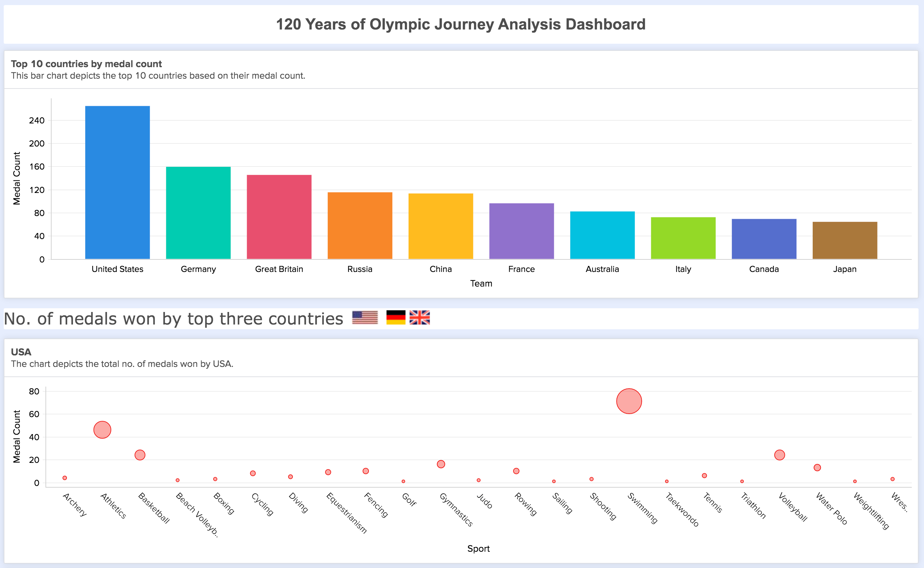Click the Water Polo bubble
The height and width of the screenshot is (568, 924).
817,468
